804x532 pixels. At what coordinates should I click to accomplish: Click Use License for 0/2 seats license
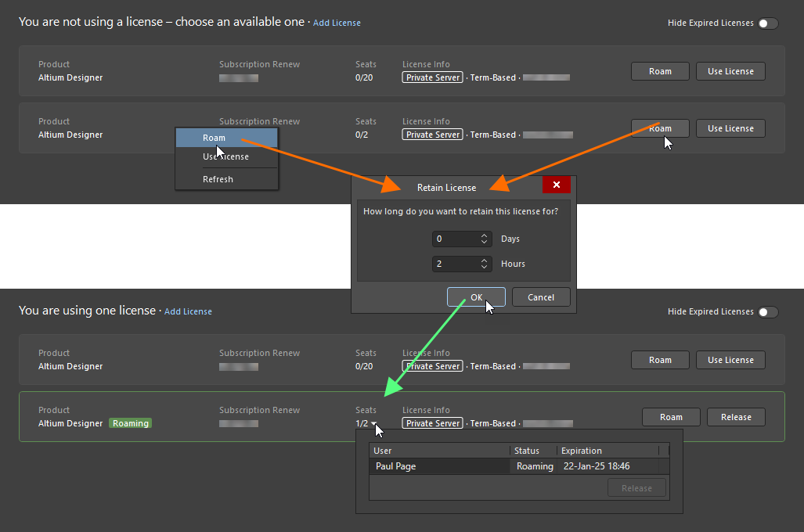click(x=730, y=128)
